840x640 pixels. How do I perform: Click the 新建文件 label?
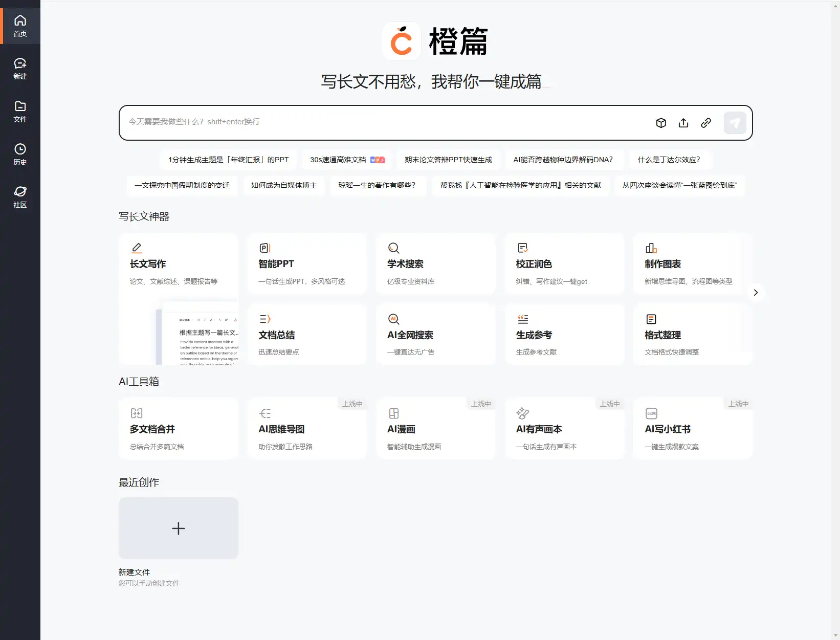pyautogui.click(x=134, y=572)
